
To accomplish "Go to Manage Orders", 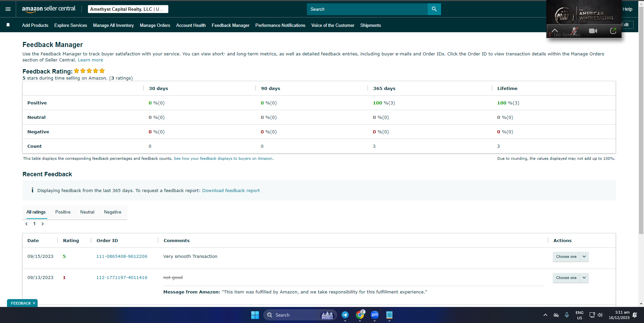I will coord(155,25).
